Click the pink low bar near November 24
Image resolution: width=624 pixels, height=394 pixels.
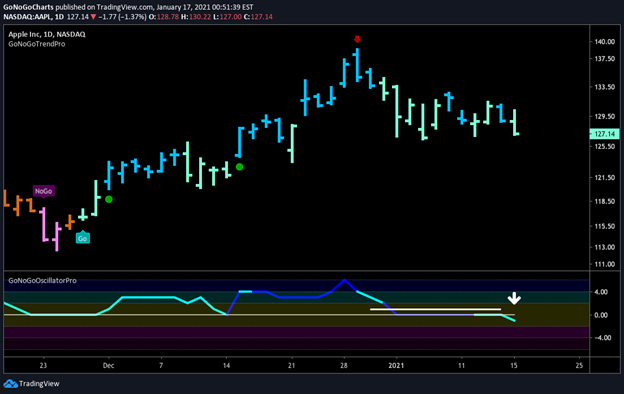coord(57,237)
